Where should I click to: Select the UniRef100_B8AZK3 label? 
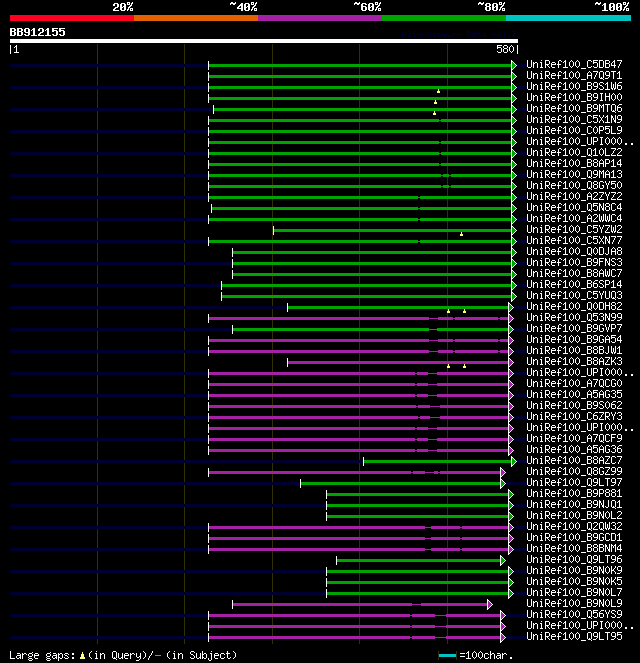pyautogui.click(x=574, y=361)
